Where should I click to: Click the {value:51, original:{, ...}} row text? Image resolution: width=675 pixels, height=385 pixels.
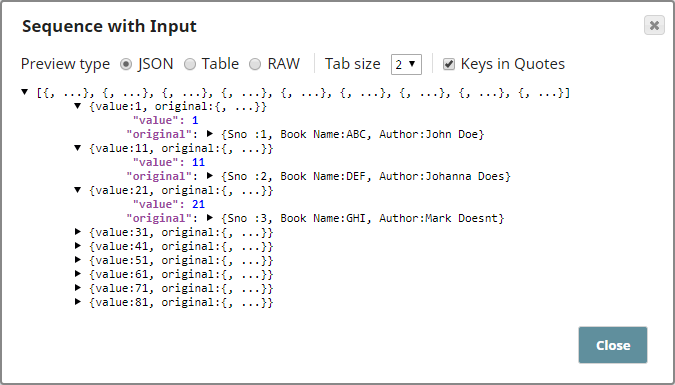point(181,261)
